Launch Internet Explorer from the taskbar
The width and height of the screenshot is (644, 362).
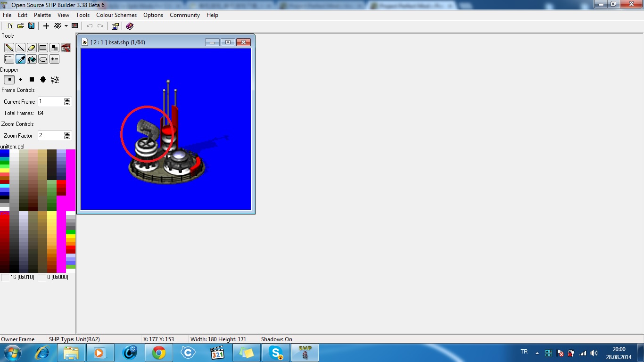click(42, 353)
